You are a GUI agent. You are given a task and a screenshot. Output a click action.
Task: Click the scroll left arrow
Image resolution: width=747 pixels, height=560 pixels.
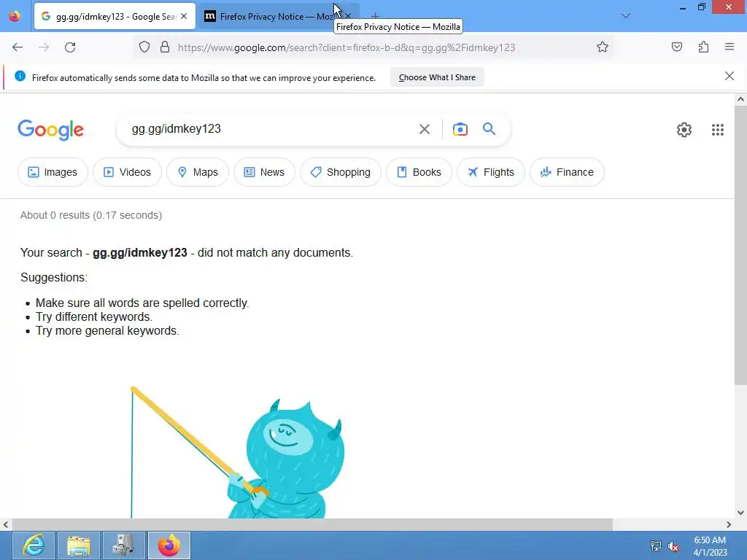tap(6, 524)
